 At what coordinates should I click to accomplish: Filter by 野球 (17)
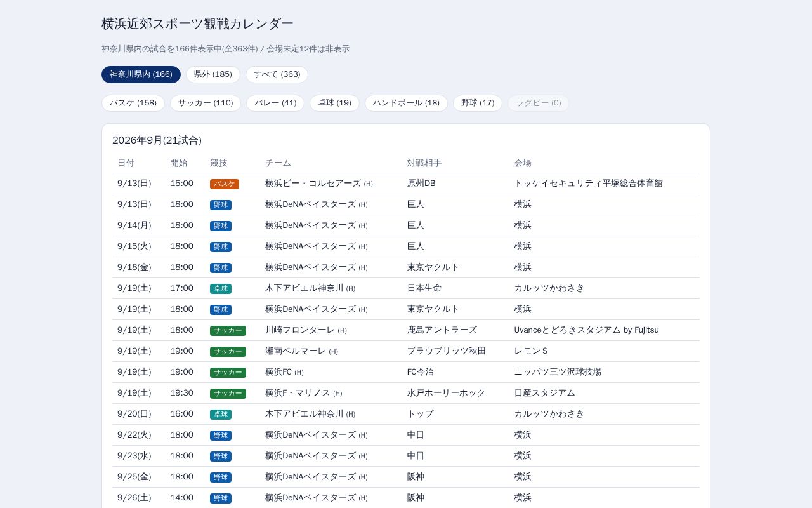pyautogui.click(x=478, y=103)
